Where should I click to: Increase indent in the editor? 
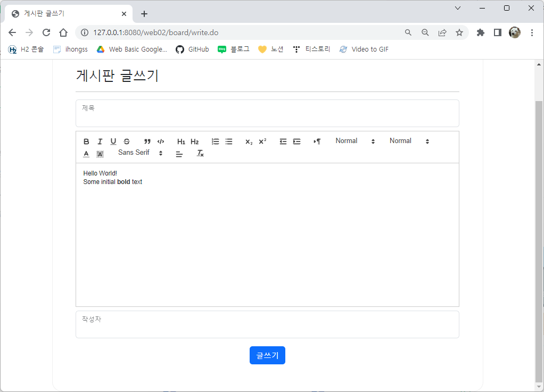coord(296,141)
